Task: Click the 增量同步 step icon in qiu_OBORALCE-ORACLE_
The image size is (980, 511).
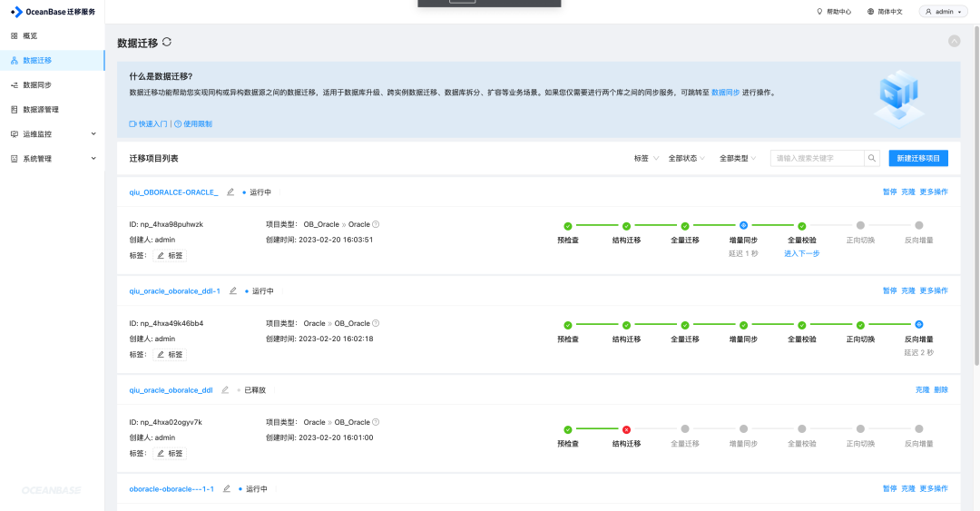Action: (743, 225)
